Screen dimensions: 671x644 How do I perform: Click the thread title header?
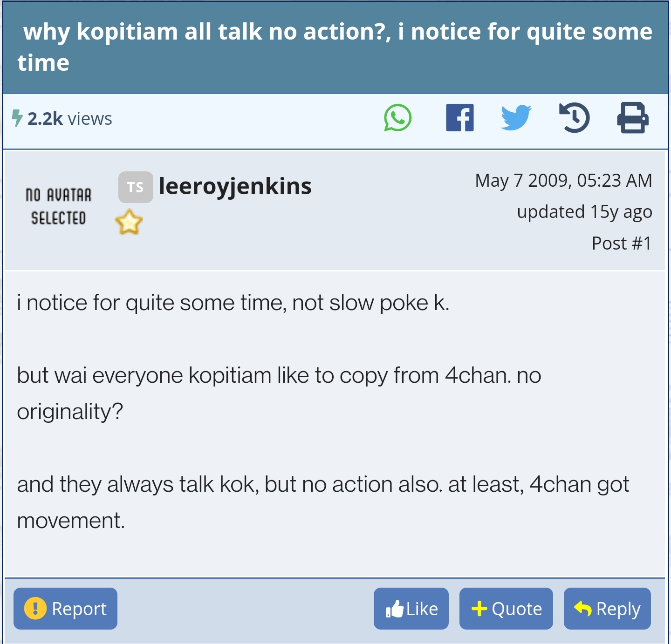335,47
